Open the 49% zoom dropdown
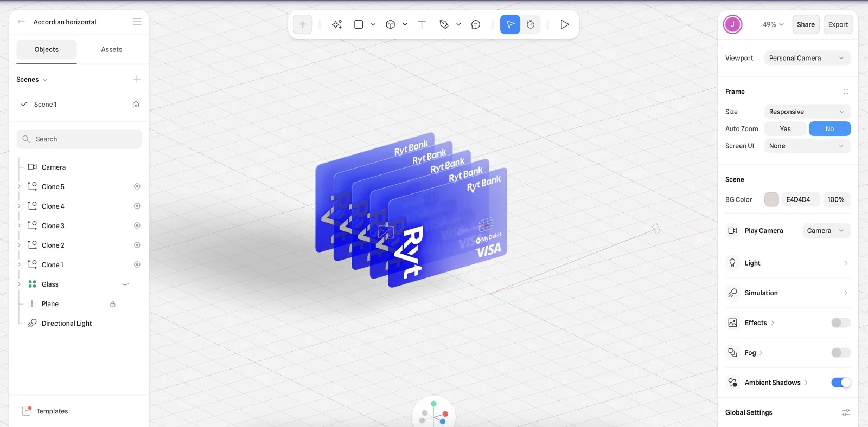The image size is (868, 427). click(773, 24)
